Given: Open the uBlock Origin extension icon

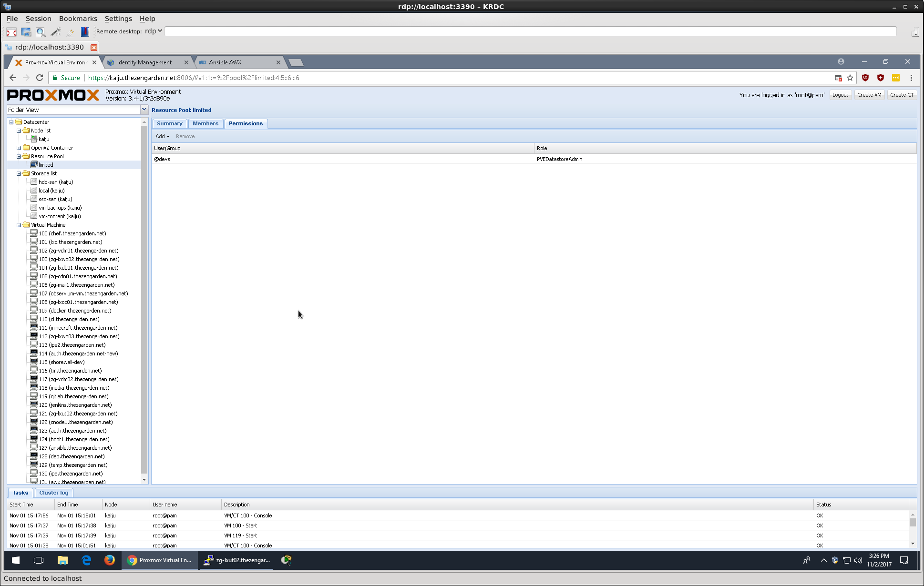Looking at the screenshot, I should [x=865, y=78].
